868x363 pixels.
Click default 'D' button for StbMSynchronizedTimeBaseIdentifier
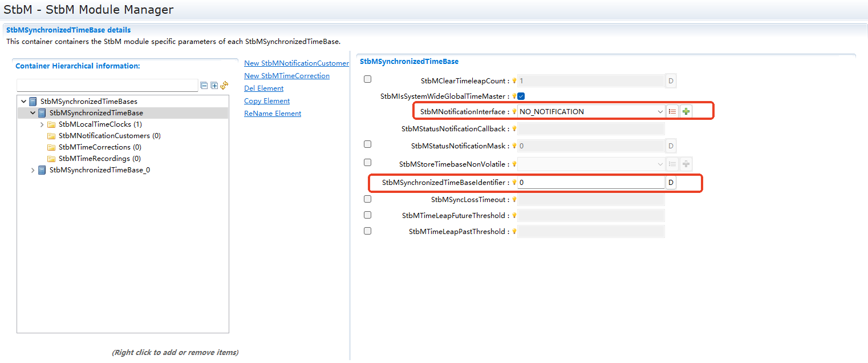671,183
